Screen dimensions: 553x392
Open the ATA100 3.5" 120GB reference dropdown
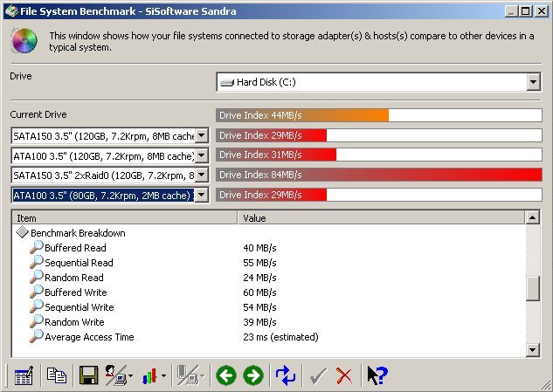pos(202,155)
